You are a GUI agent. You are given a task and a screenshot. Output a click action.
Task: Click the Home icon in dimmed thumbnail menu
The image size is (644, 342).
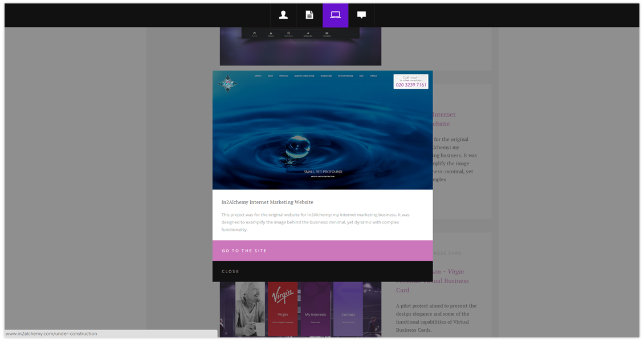click(254, 34)
